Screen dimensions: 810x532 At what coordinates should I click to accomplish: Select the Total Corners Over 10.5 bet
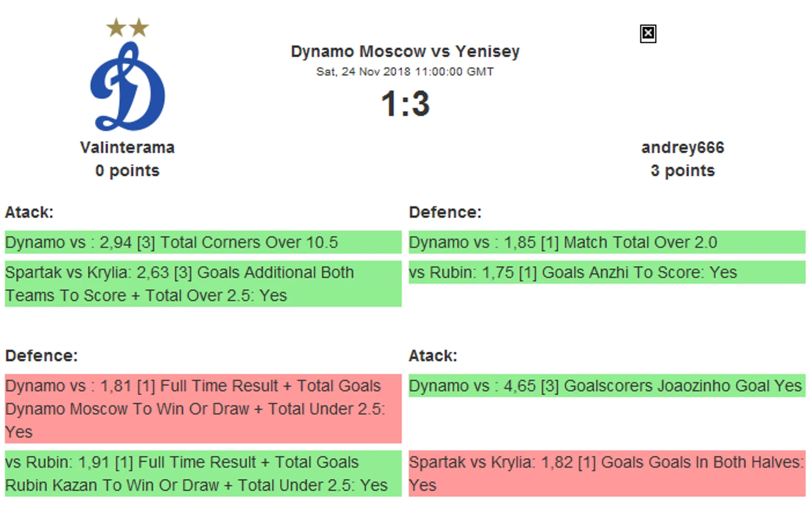point(203,242)
